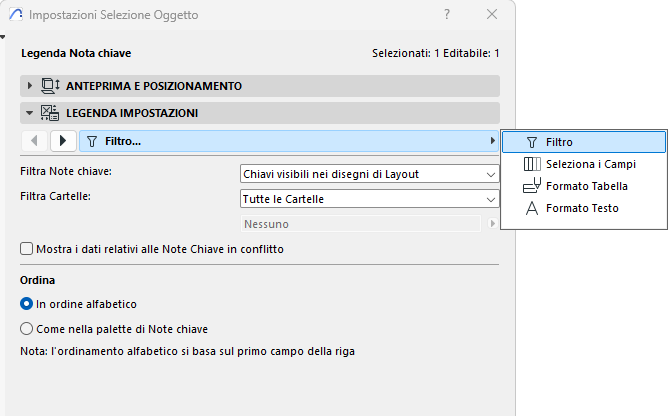
Task: Go to the next settings page arrow
Action: (62, 142)
